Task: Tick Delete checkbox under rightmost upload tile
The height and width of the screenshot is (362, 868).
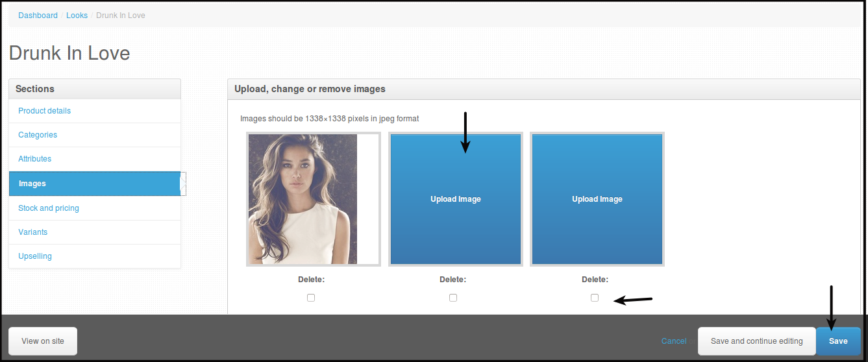Action: coord(595,298)
